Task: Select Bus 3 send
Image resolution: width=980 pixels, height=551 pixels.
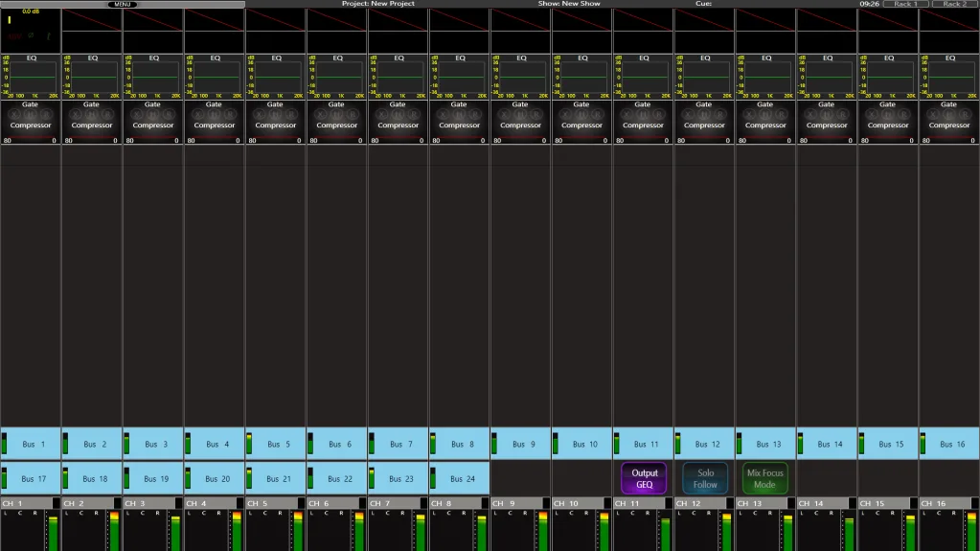Action: coord(153,444)
